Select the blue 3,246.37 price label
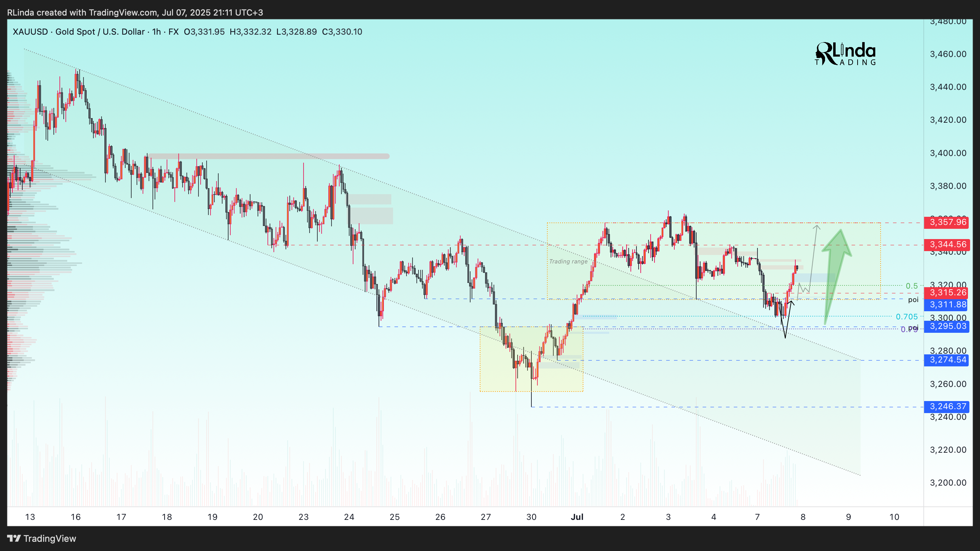The height and width of the screenshot is (551, 980). (947, 406)
